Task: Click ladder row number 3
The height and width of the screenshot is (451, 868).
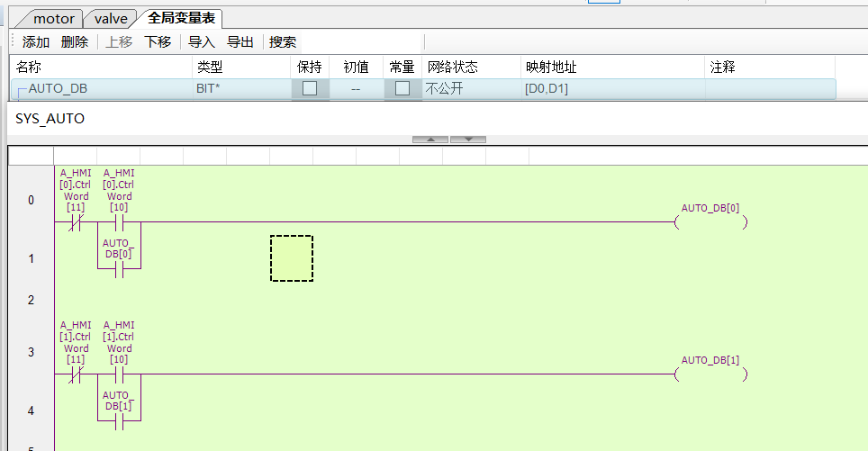Action: pos(31,352)
